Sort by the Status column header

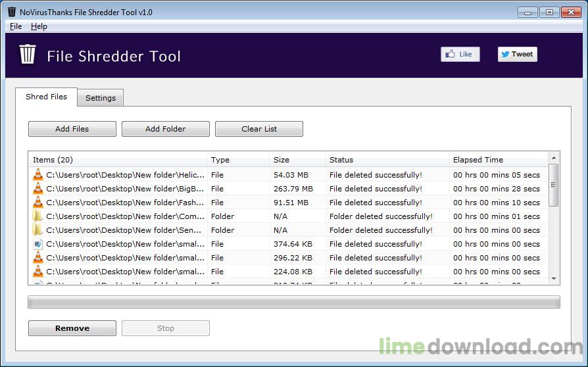click(x=387, y=160)
